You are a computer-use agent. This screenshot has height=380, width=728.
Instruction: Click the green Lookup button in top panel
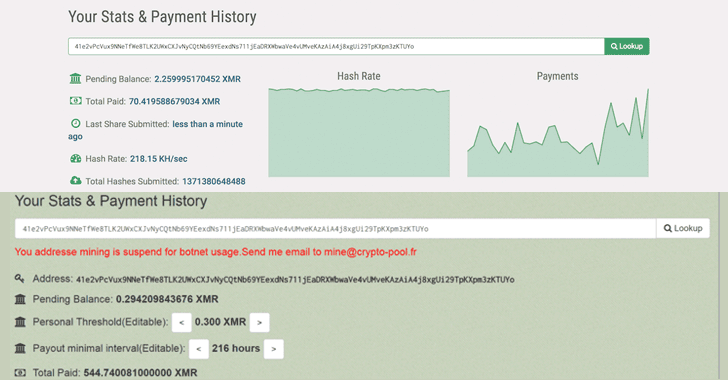click(x=626, y=46)
